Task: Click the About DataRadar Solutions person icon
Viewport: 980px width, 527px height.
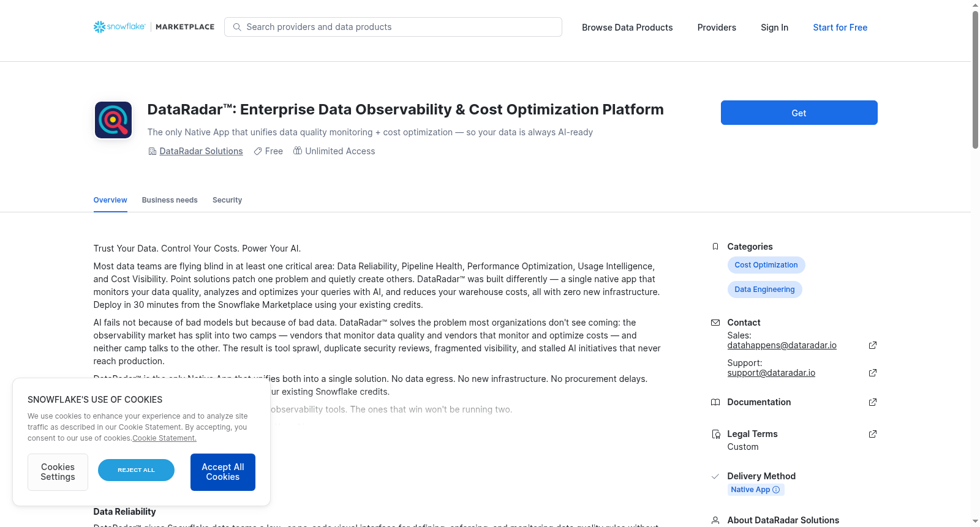Action: tap(715, 520)
